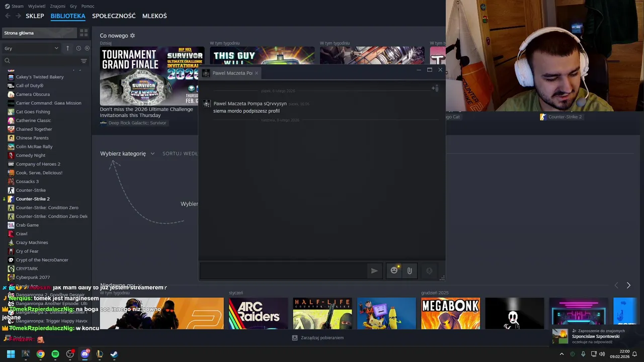Click the voice chat microphone button in chat
Viewport: 644px width, 362px height.
tap(429, 270)
